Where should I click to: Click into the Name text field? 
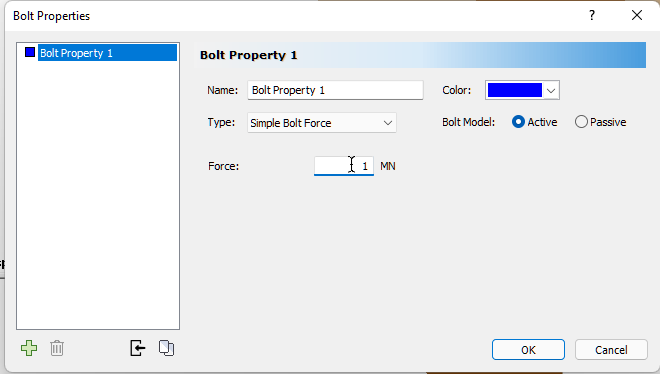(x=335, y=90)
